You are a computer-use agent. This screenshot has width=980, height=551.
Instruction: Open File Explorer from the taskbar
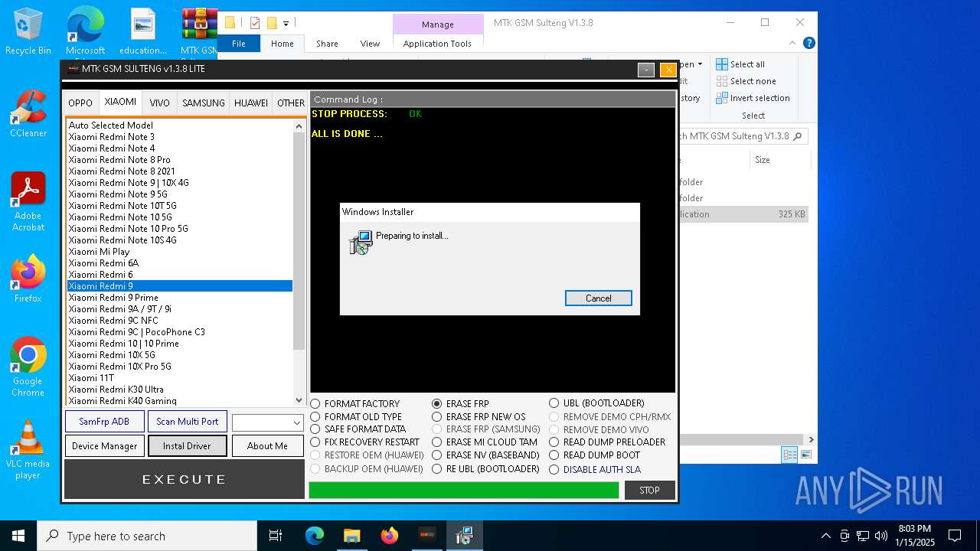point(351,536)
